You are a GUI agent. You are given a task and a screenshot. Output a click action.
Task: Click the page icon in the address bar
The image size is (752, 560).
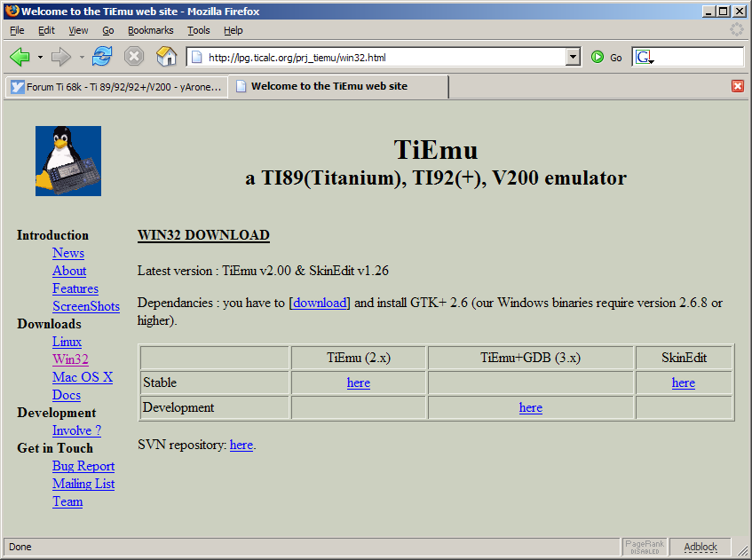(196, 58)
